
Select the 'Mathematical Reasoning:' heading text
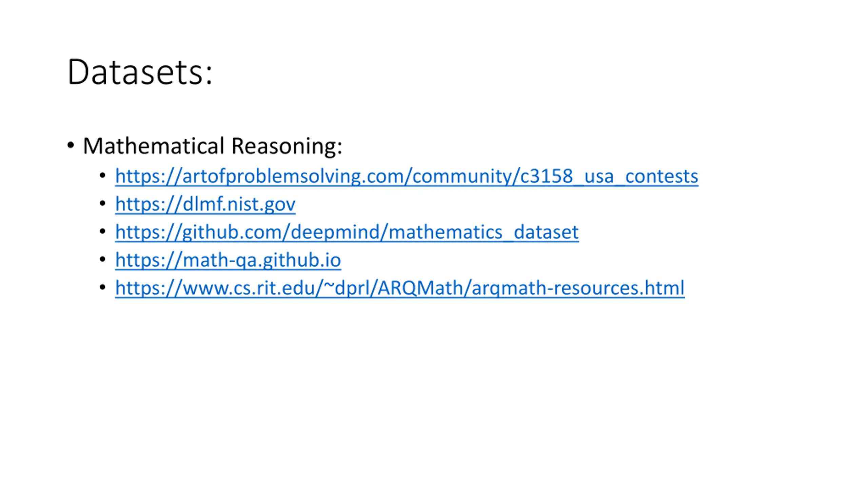tap(213, 146)
